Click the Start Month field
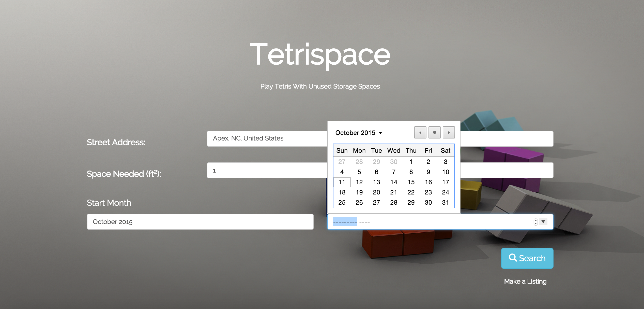 (x=200, y=222)
